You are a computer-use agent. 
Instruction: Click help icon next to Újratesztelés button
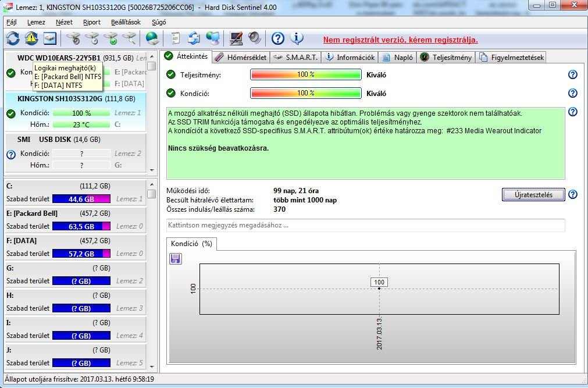pyautogui.click(x=573, y=194)
